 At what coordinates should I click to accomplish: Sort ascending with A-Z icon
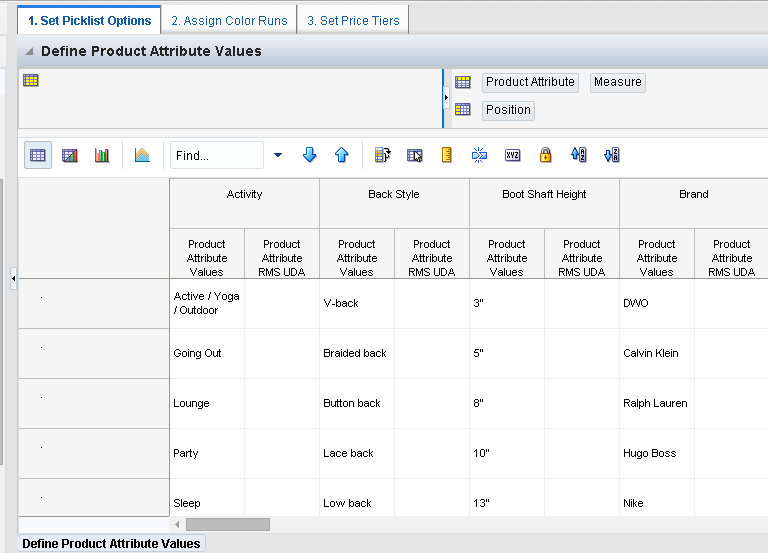click(578, 155)
